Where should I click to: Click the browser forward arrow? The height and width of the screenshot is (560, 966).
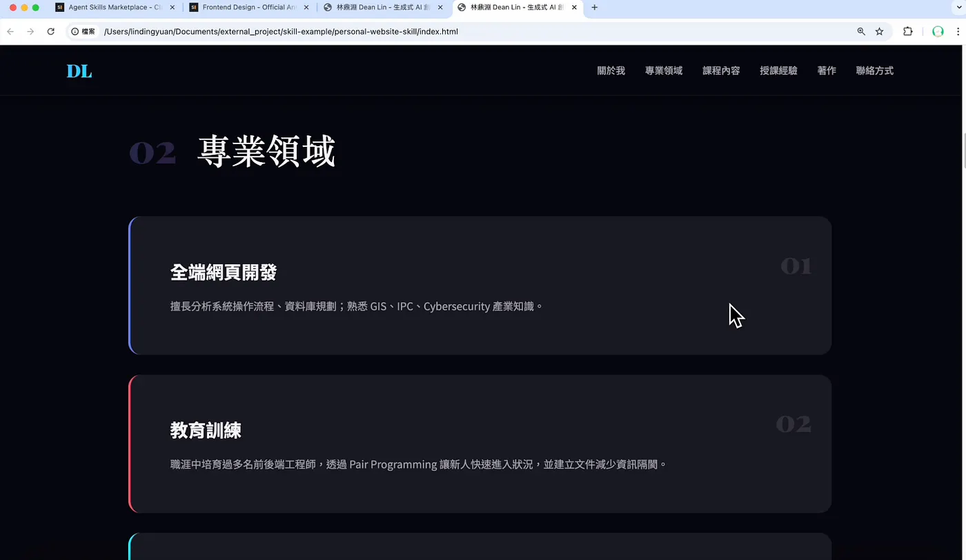(x=30, y=32)
